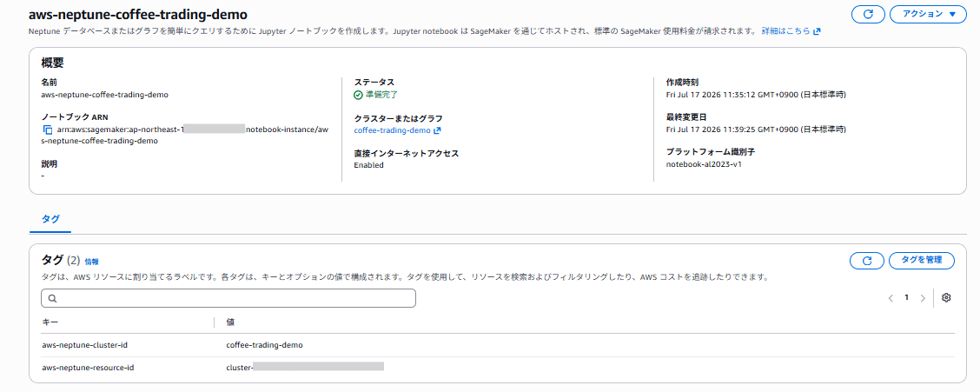Open the 詳細はこちら link
980x392 pixels.
(x=791, y=30)
